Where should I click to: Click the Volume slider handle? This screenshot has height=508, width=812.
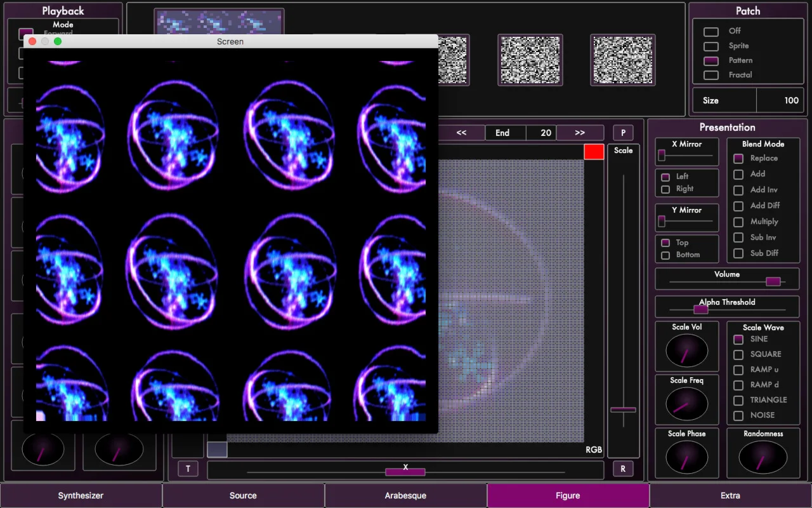pos(773,282)
